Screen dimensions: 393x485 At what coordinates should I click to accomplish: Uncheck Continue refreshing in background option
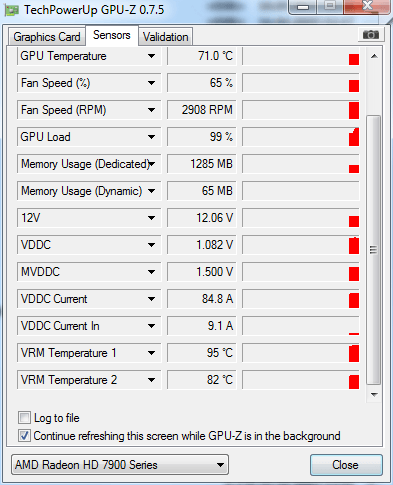coord(24,436)
